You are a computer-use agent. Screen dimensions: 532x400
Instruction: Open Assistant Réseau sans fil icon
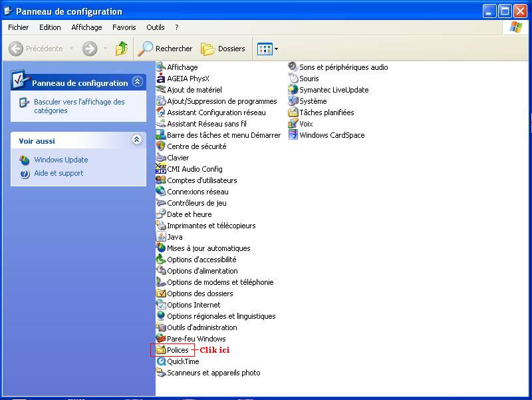click(x=161, y=124)
